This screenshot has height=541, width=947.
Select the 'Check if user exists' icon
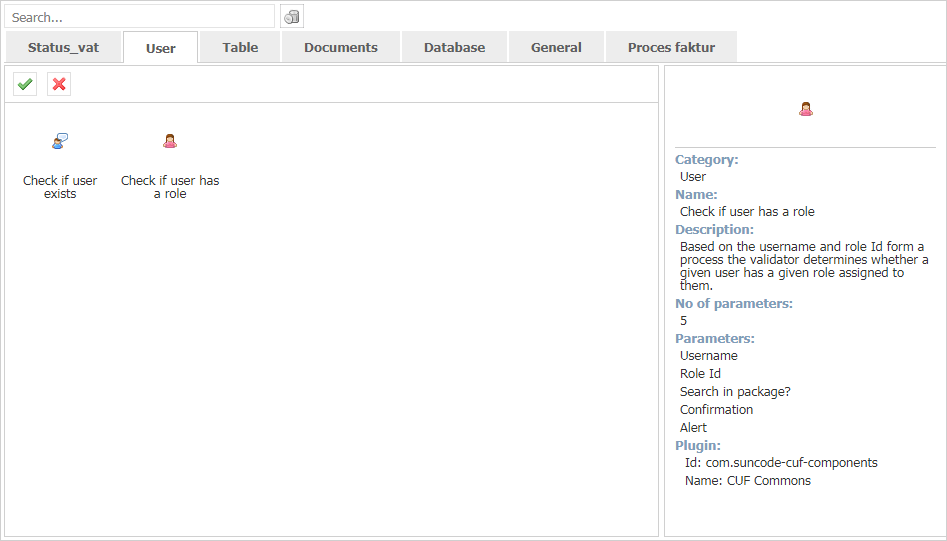[60, 141]
